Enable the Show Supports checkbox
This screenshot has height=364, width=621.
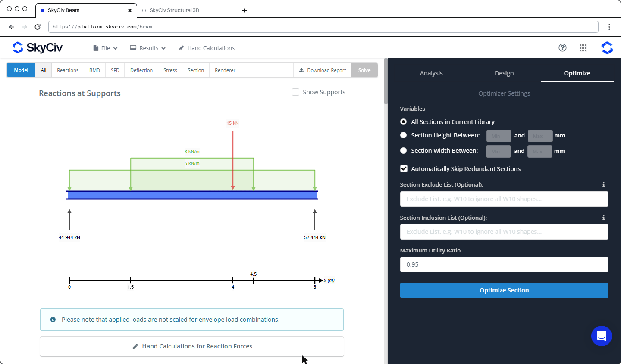(x=295, y=92)
